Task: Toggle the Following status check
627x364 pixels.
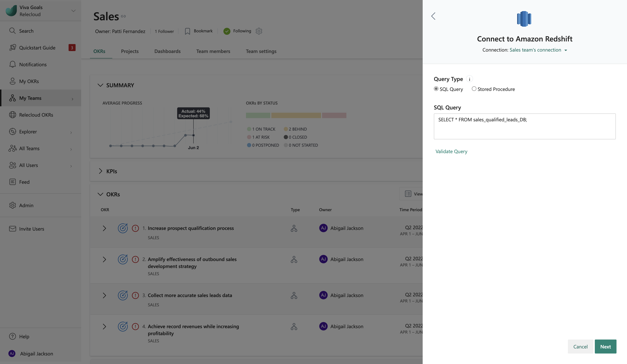Action: point(227,31)
